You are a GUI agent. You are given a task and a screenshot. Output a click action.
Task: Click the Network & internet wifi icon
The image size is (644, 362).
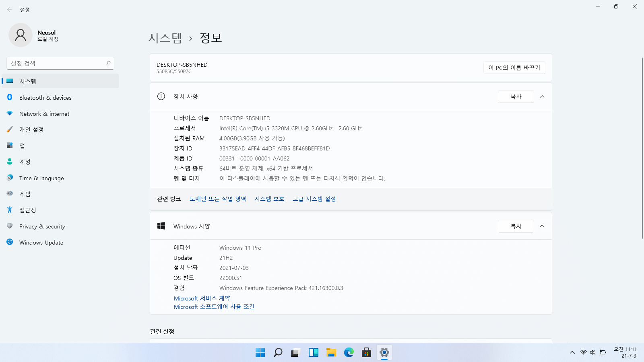click(x=10, y=113)
